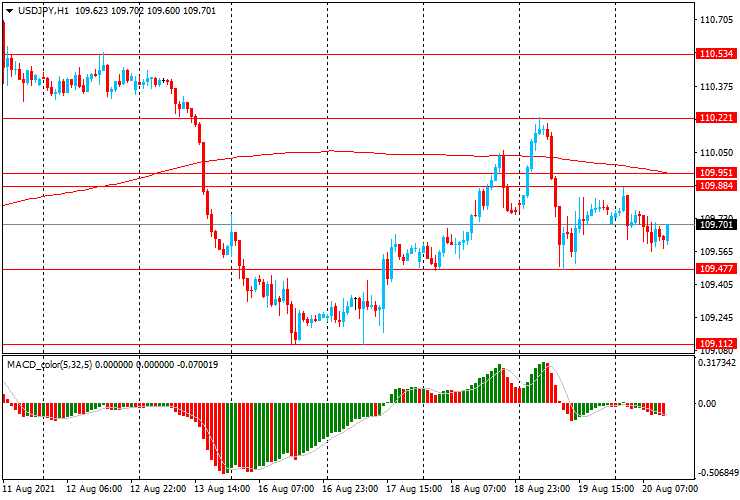Select the MACD_color(5,32,5) indicator label
Image resolution: width=740 pixels, height=500 pixels.
[50, 364]
